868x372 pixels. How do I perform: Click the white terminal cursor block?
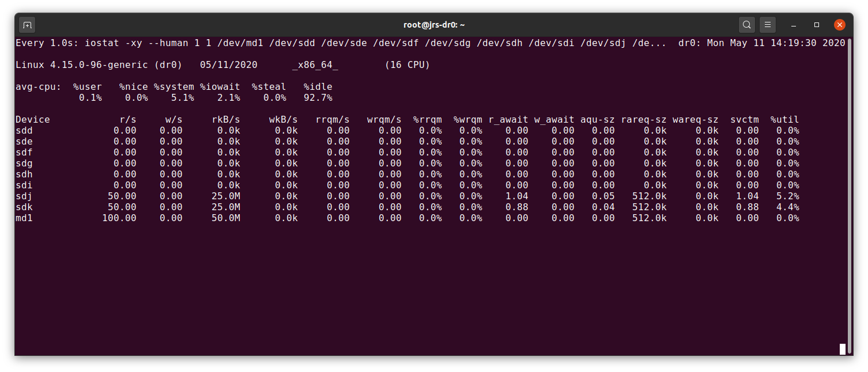(842, 349)
